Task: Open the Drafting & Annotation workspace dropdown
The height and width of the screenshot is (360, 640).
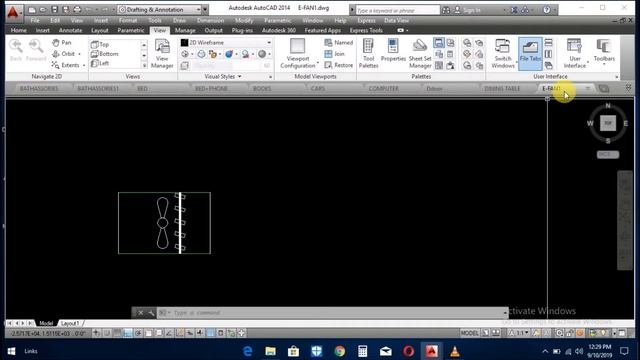Action: [160, 9]
